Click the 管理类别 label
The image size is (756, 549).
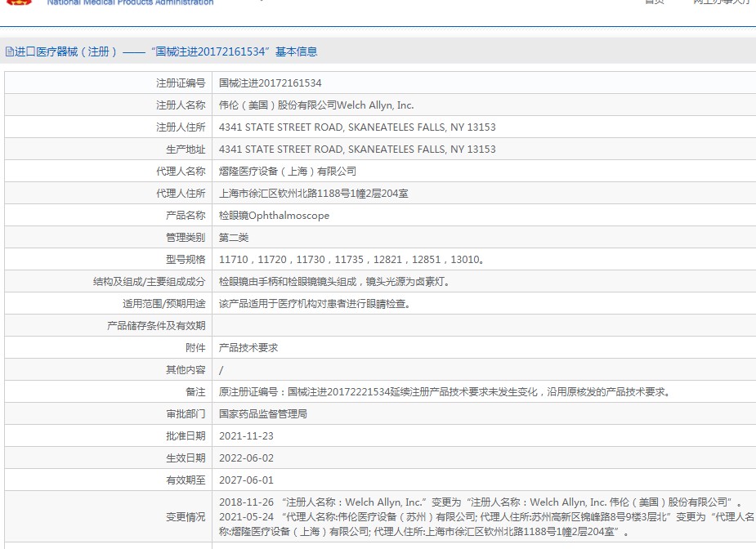coord(186,238)
